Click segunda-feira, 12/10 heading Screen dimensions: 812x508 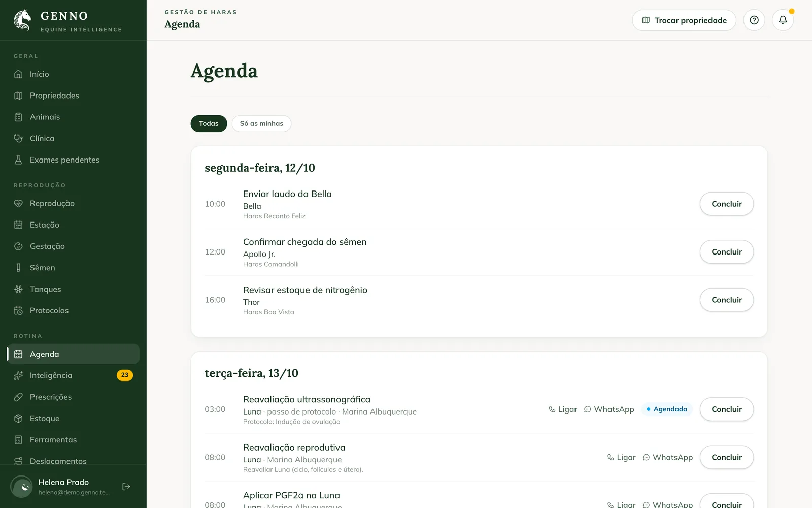(x=260, y=168)
